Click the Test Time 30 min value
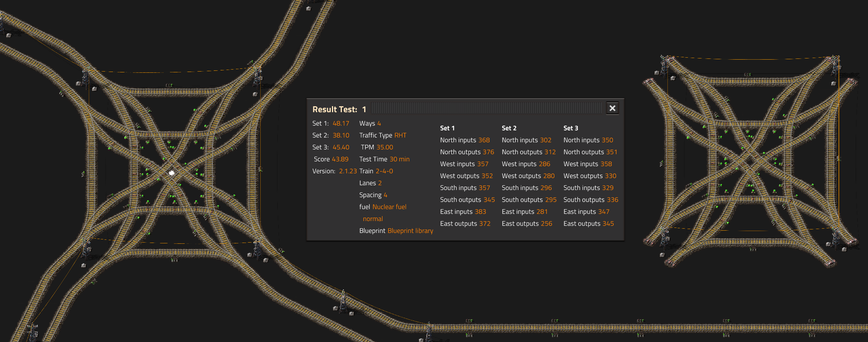Image resolution: width=868 pixels, height=342 pixels. [x=399, y=159]
